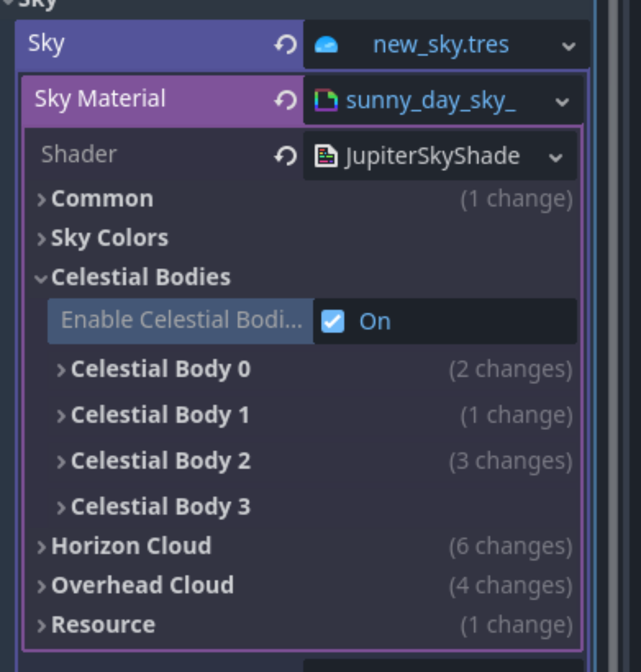
Task: Click the revert icon beside Sky property
Action: click(x=286, y=44)
